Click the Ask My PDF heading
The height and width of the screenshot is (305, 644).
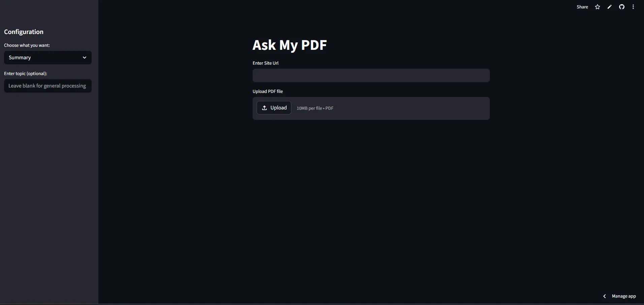pos(289,45)
